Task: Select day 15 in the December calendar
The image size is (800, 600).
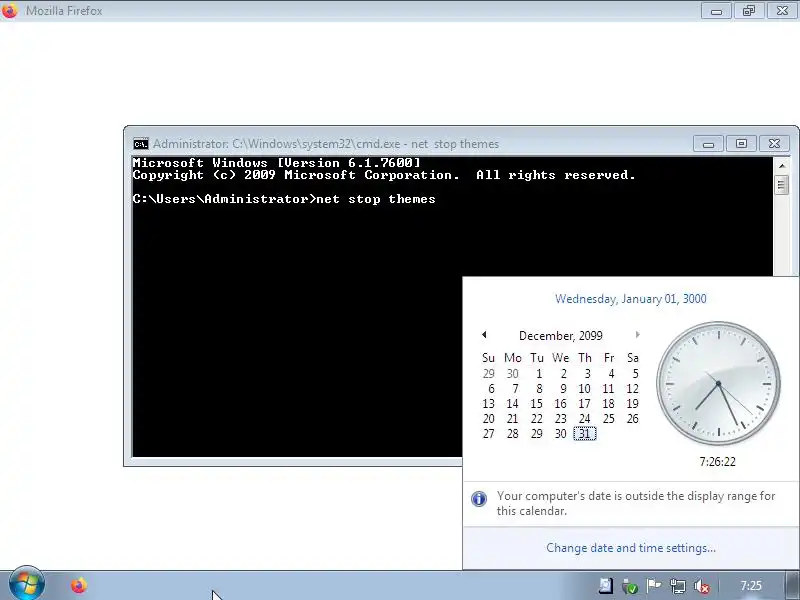Action: [x=536, y=404]
